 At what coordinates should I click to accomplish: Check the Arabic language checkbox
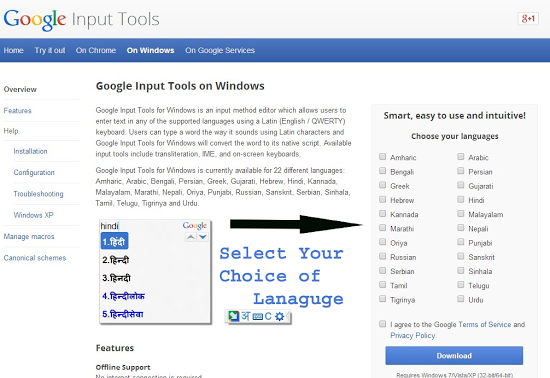[x=461, y=157]
